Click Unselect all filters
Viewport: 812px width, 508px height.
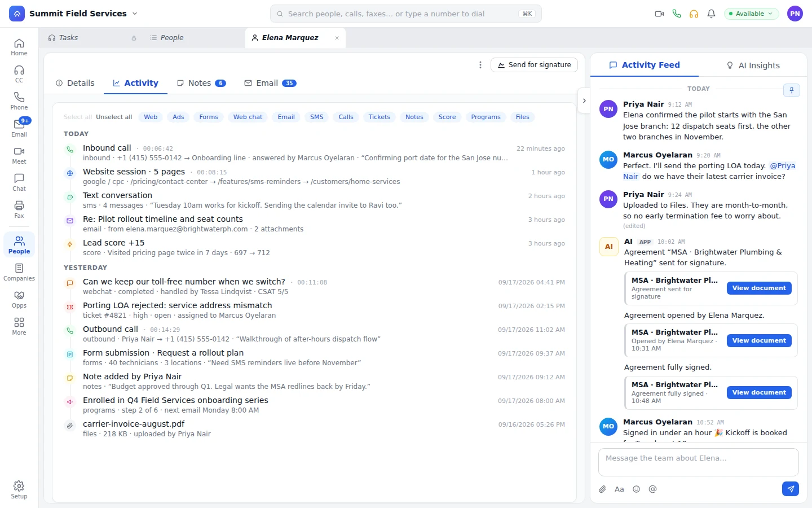(x=114, y=117)
